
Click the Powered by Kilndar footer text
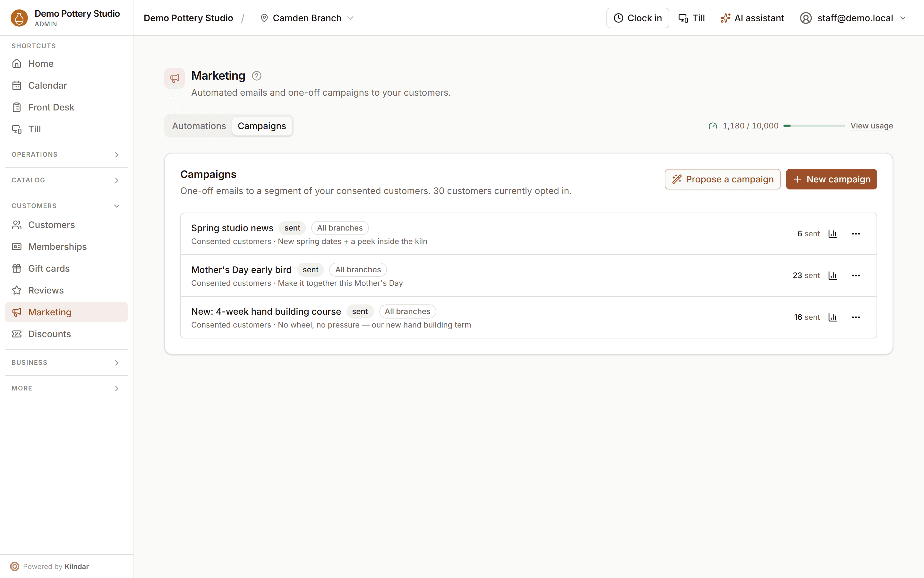click(56, 566)
